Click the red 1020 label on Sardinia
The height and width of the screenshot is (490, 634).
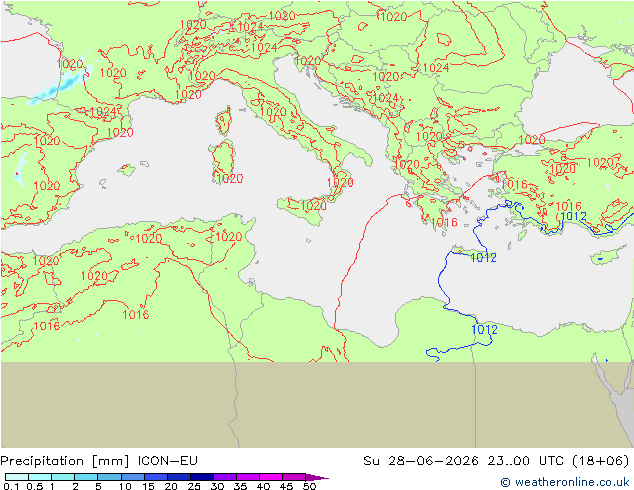click(230, 178)
